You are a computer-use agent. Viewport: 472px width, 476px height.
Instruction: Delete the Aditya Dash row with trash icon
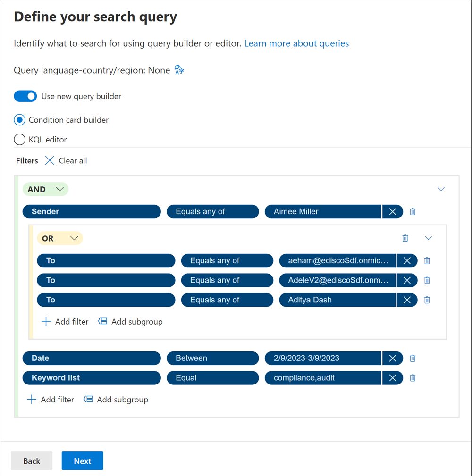(x=427, y=300)
